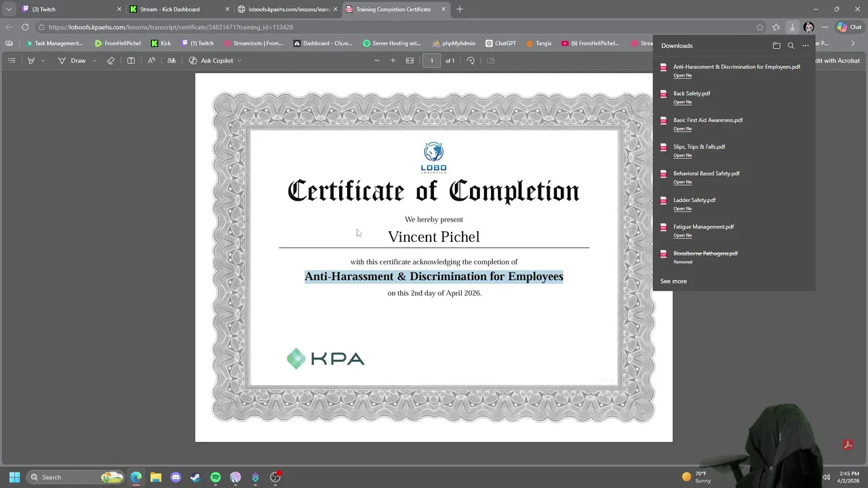Viewport: 868px width, 488px height.
Task: Expand the Draw options dropdown arrow
Action: (x=94, y=60)
